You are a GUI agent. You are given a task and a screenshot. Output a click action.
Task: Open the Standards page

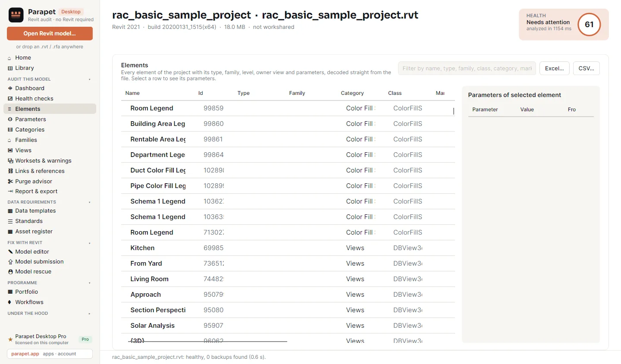50,221
